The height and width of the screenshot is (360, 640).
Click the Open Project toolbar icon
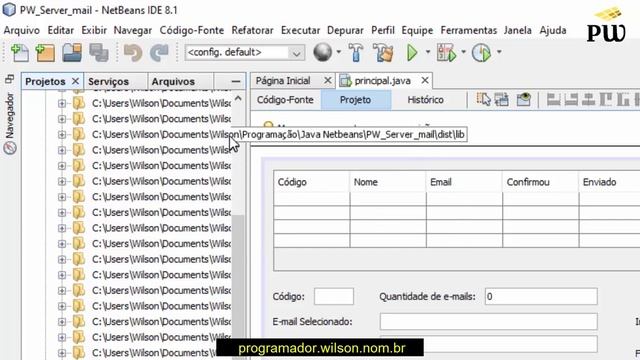72,53
